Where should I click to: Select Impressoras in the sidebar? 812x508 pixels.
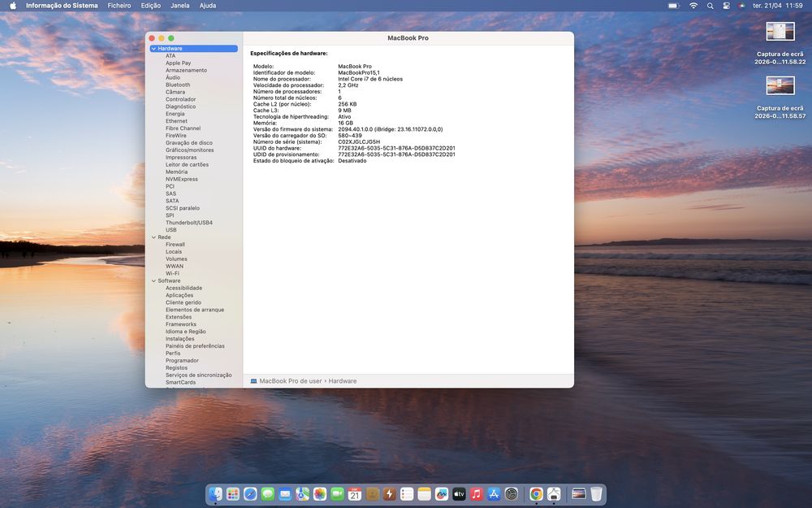point(181,158)
